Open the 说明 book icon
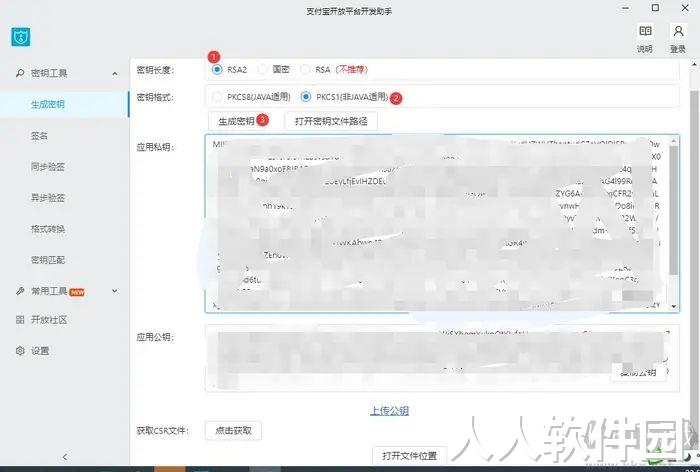 pyautogui.click(x=645, y=31)
